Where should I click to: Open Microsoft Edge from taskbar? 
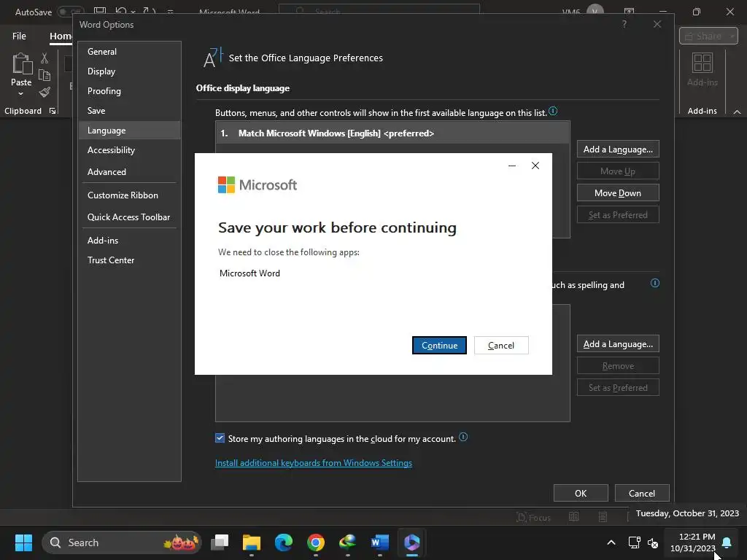pyautogui.click(x=284, y=542)
